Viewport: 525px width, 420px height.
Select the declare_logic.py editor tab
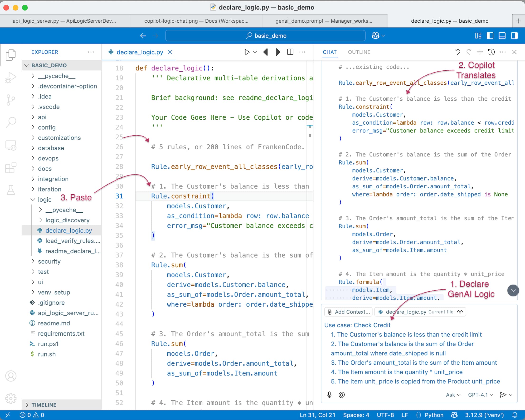(x=139, y=52)
